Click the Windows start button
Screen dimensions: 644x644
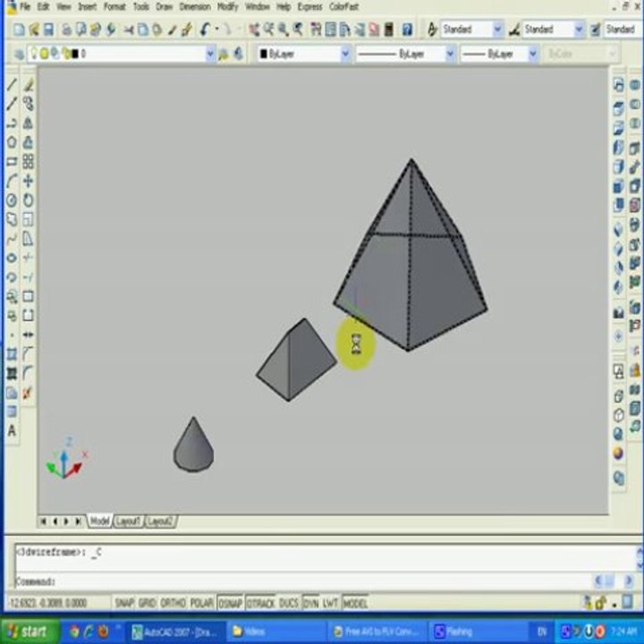coord(30,631)
